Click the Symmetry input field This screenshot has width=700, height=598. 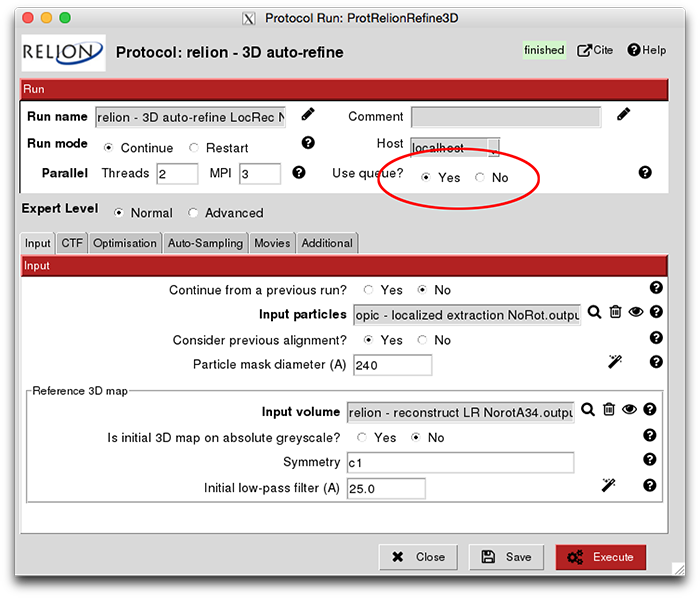[x=460, y=463]
